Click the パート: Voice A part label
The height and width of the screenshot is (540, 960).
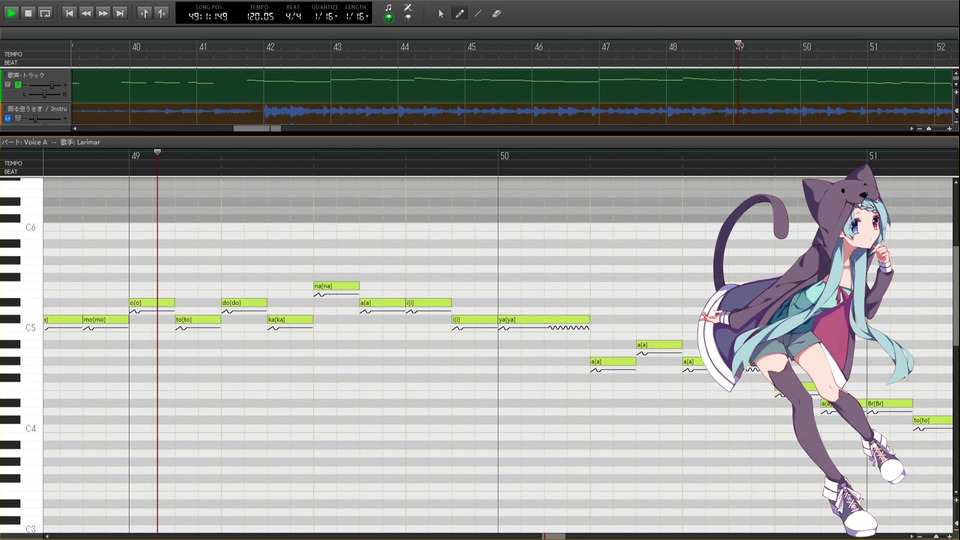(x=24, y=142)
